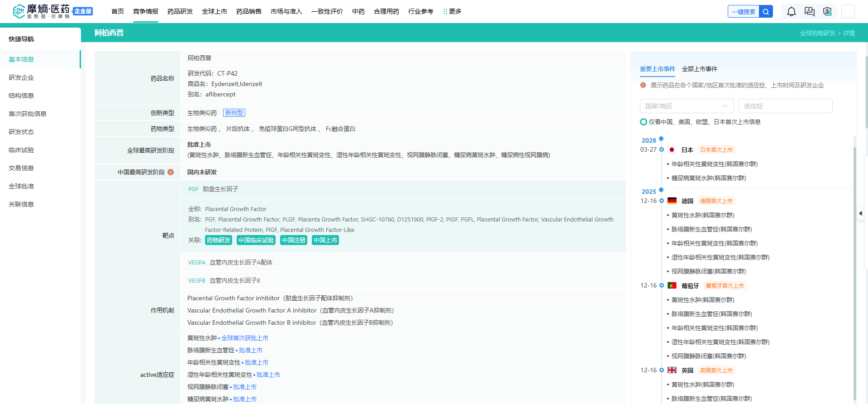
Task: Open the 国家/地区 dropdown
Action: click(687, 106)
